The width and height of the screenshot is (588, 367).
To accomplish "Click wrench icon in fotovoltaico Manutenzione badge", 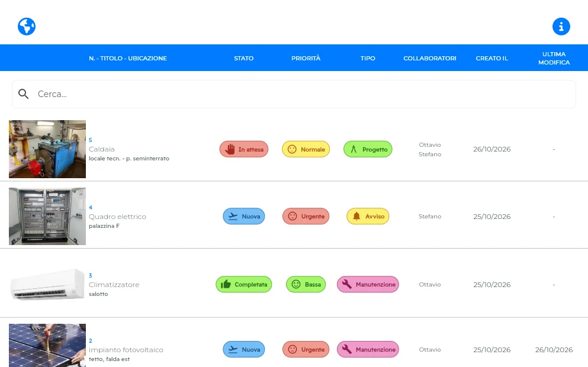I will pyautogui.click(x=347, y=349).
